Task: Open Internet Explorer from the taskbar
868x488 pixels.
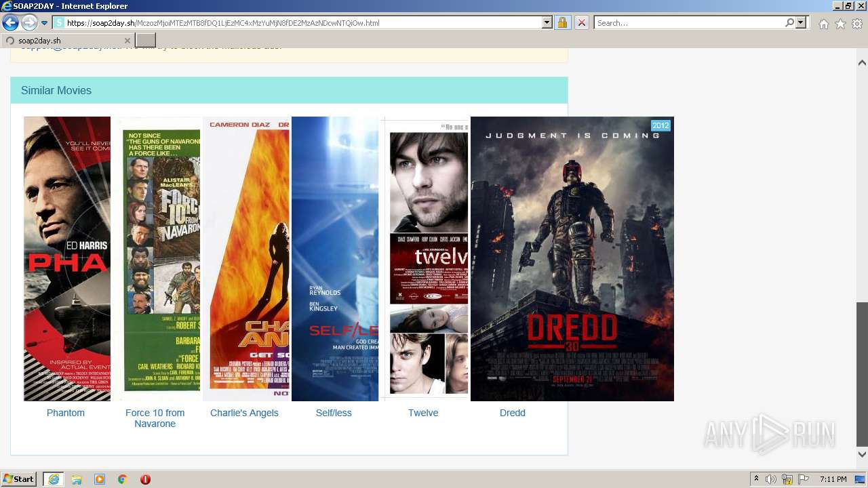Action: point(54,479)
